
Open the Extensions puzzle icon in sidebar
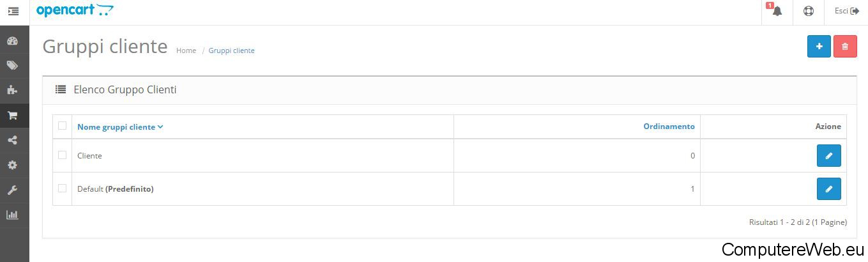[12, 91]
